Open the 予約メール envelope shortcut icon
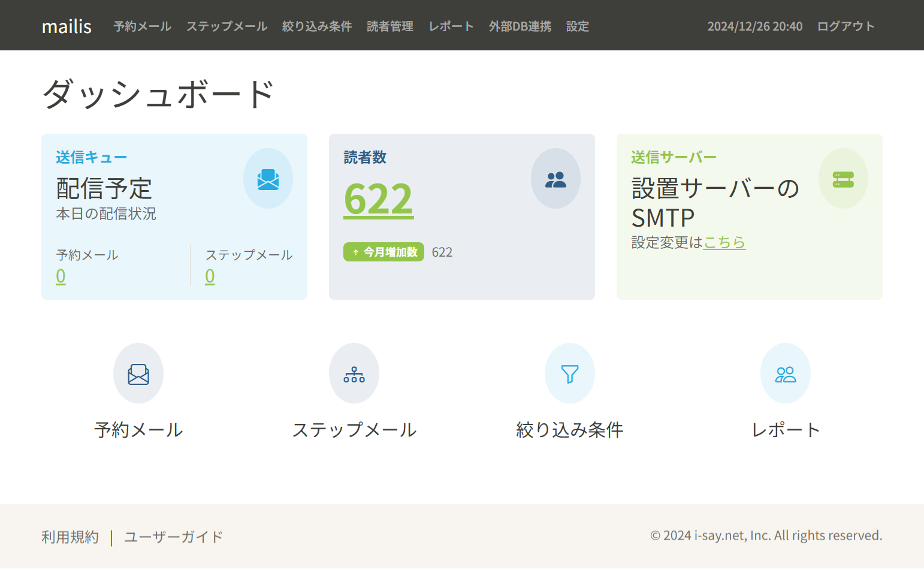 point(138,374)
